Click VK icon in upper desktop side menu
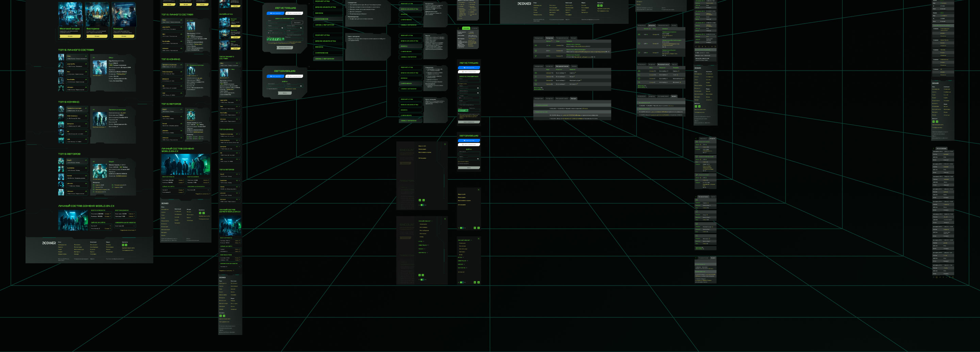This screenshot has height=352, width=980. [420, 200]
